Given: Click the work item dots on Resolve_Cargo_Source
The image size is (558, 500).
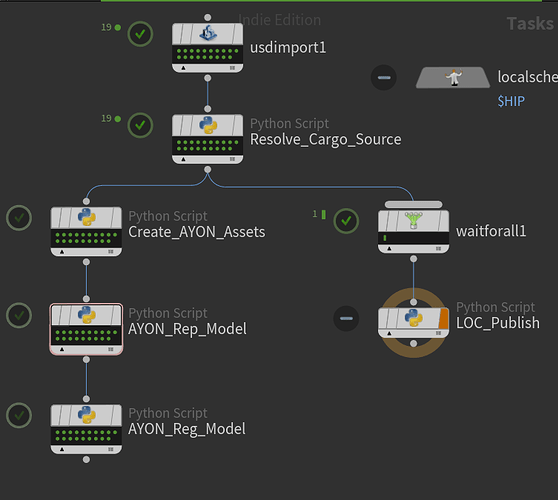Looking at the screenshot, I should [x=208, y=145].
